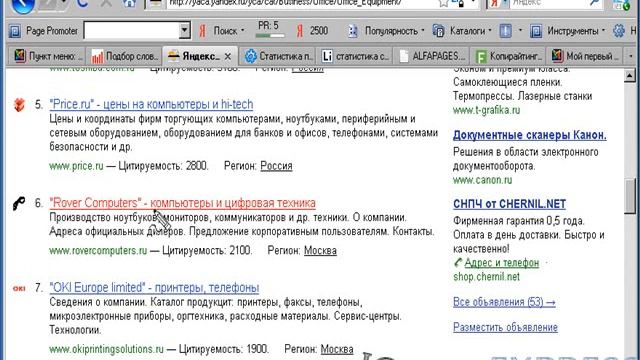The width and height of the screenshot is (640, 360).
Task: Open the dropdown arrow next to exclamation icon
Action: pyautogui.click(x=520, y=31)
